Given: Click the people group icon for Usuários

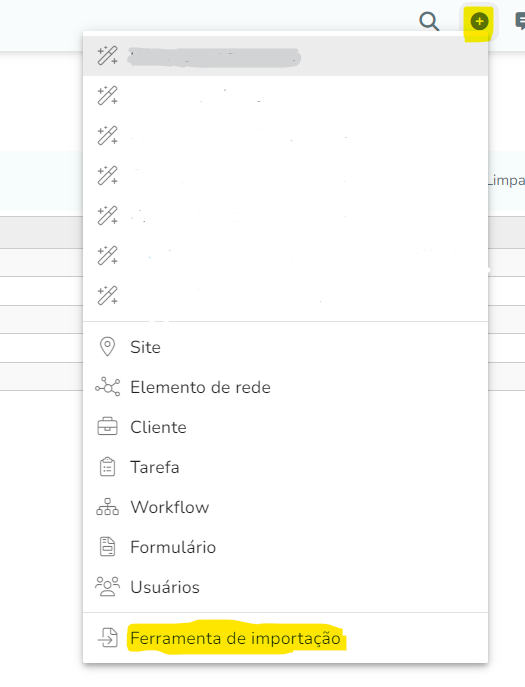Looking at the screenshot, I should pyautogui.click(x=107, y=586).
